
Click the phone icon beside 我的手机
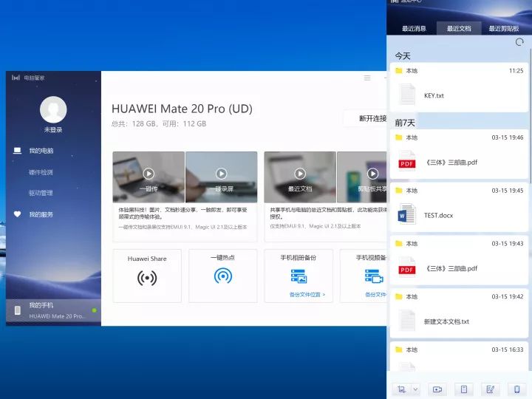point(18,310)
